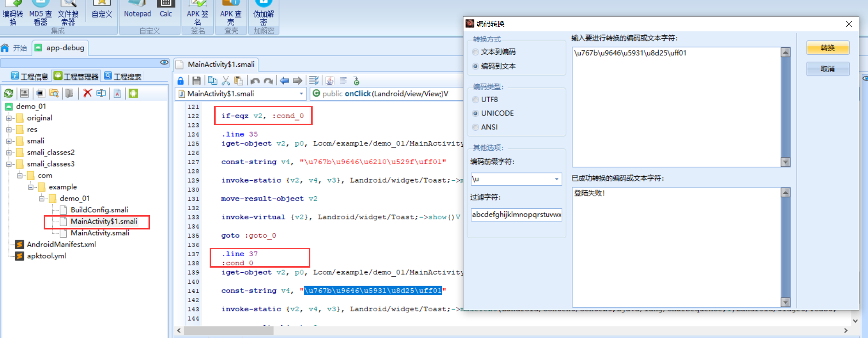Collapse the smali_classes3 folder

pyautogui.click(x=9, y=164)
